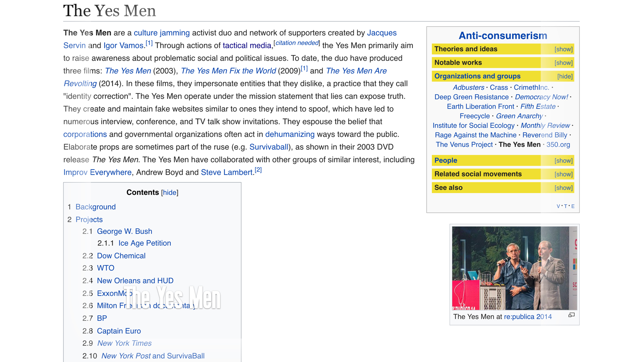Show the Related social movements section
The height and width of the screenshot is (362, 644).
coord(563,174)
